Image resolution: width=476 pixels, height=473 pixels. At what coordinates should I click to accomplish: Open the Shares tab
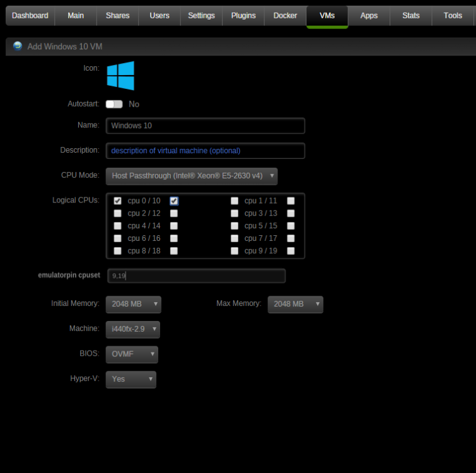[x=117, y=16]
